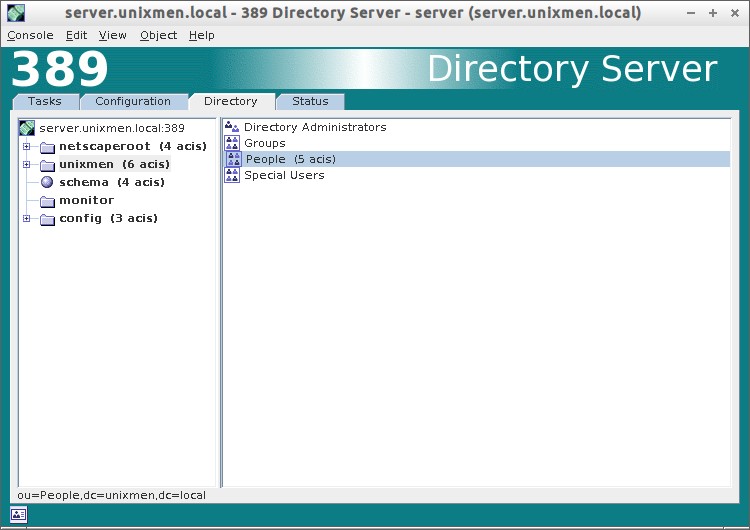
Task: Click the People organizational unit icon
Action: pos(234,159)
